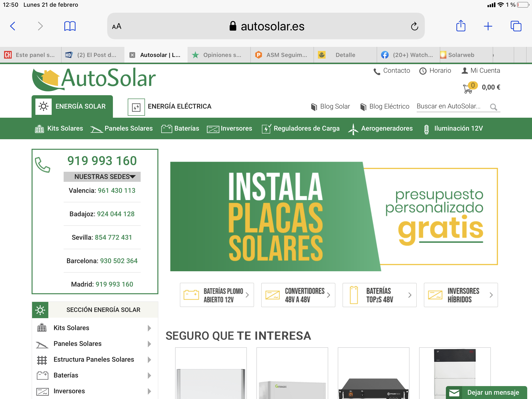Switch to ASM Seguim... tab
Viewport: 532px width, 399px height.
pyautogui.click(x=282, y=55)
